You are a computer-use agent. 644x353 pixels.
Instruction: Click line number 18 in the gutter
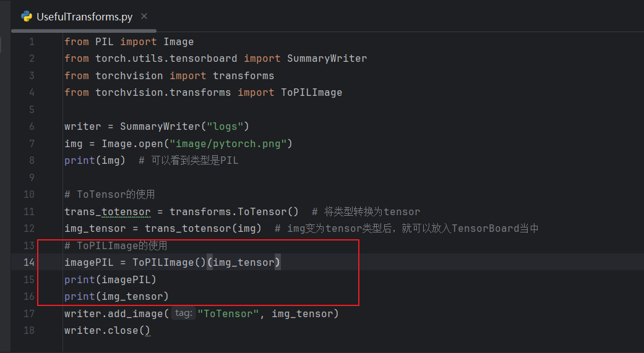[x=28, y=330]
